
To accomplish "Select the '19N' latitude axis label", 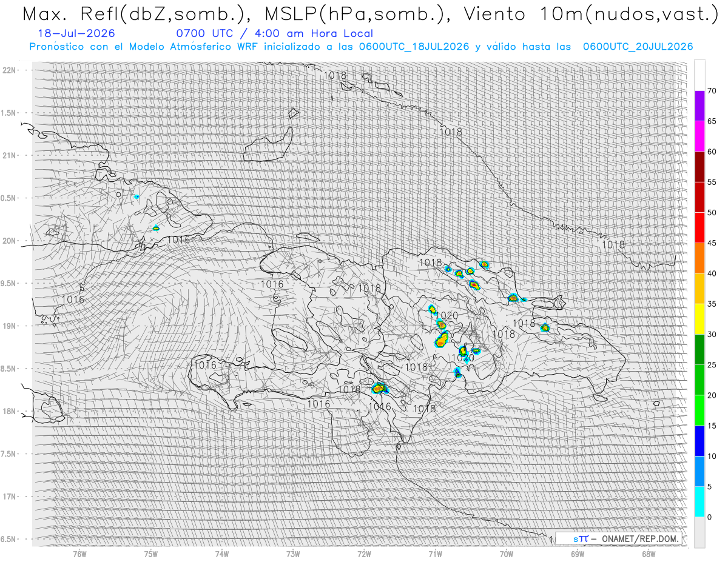I will (10, 326).
